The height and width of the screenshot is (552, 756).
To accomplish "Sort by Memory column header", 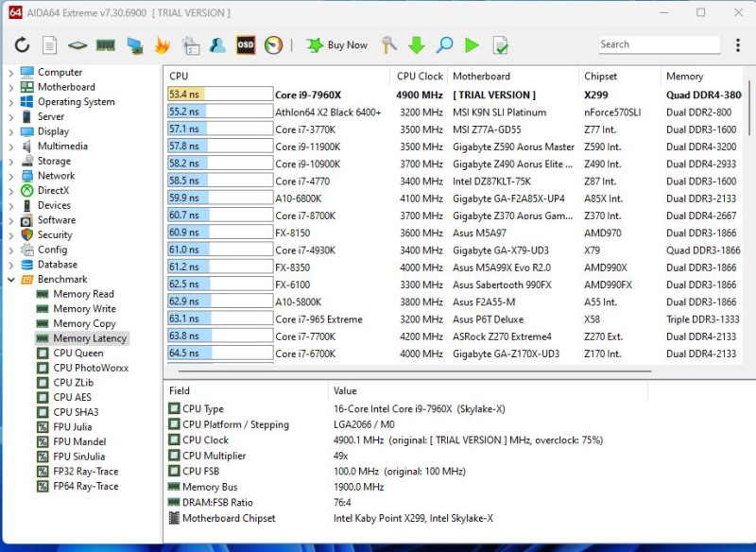I will (702, 77).
